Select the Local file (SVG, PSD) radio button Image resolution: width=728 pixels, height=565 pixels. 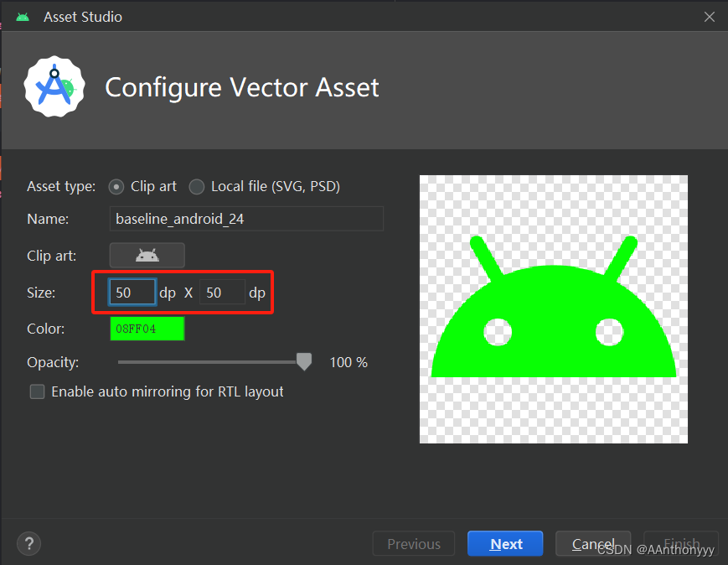pos(196,187)
